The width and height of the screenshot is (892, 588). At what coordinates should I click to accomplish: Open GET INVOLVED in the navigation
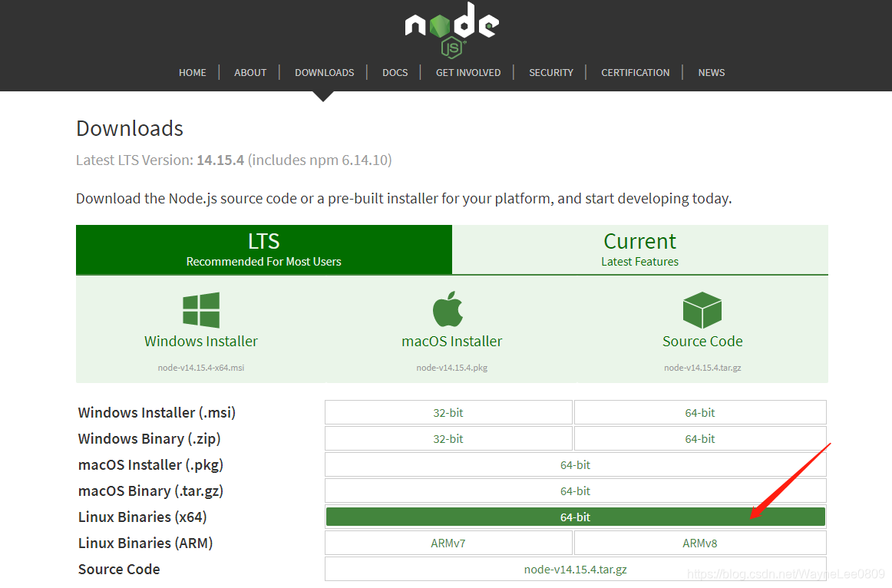click(x=468, y=73)
